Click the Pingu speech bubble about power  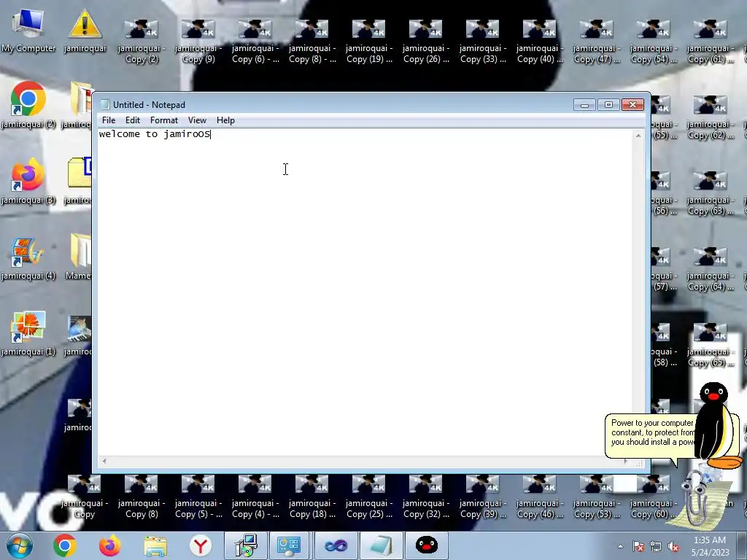click(x=651, y=436)
